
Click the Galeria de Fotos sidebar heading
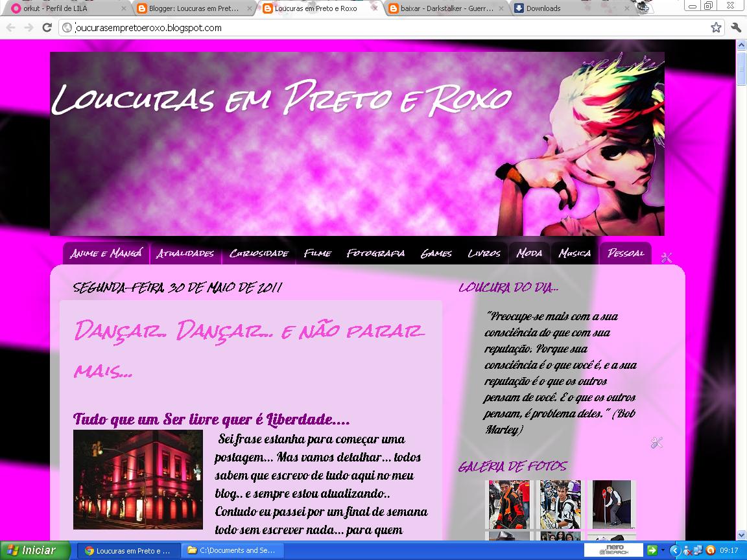coord(513,466)
